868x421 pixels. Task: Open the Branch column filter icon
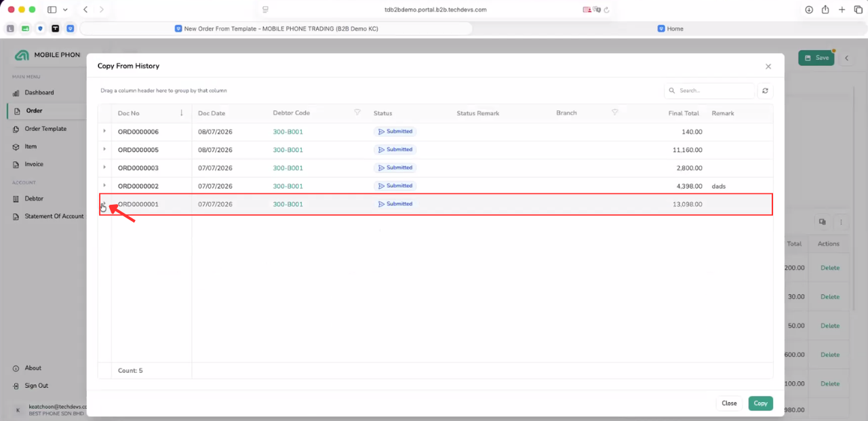click(615, 113)
